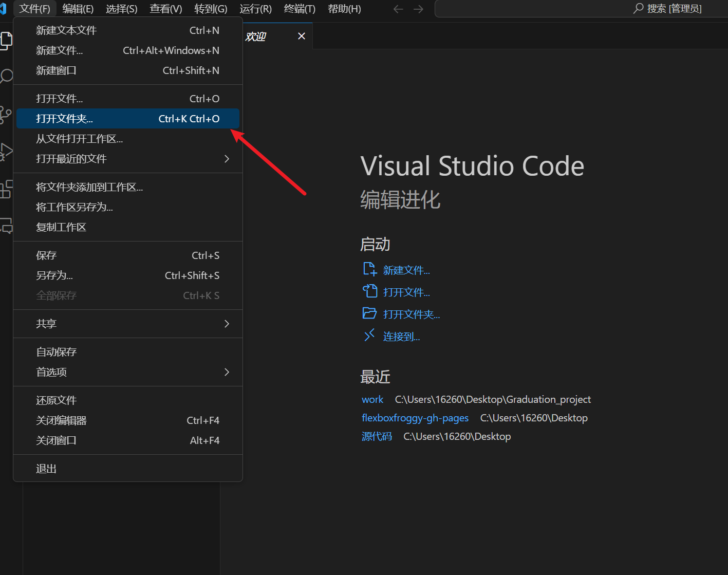Select 新建文件... in the File menu
Viewport: 728px width, 575px height.
point(128,50)
